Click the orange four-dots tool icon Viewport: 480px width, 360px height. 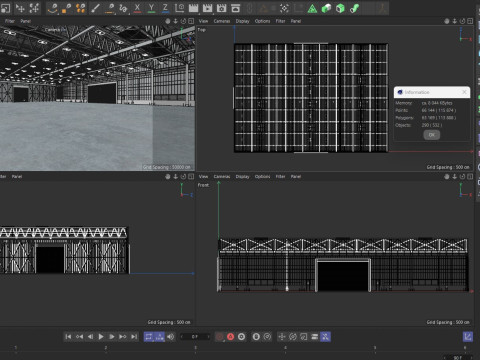(x=81, y=8)
